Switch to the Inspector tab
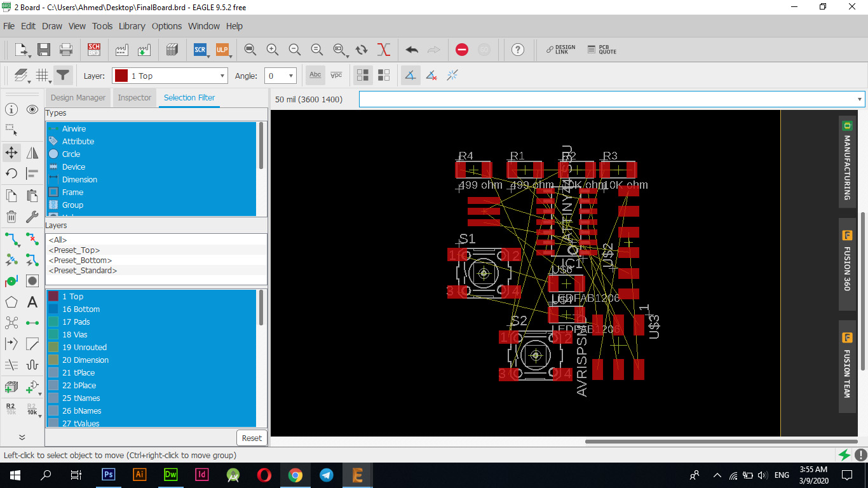Screen dimensions: 868x488 [x=135, y=98]
